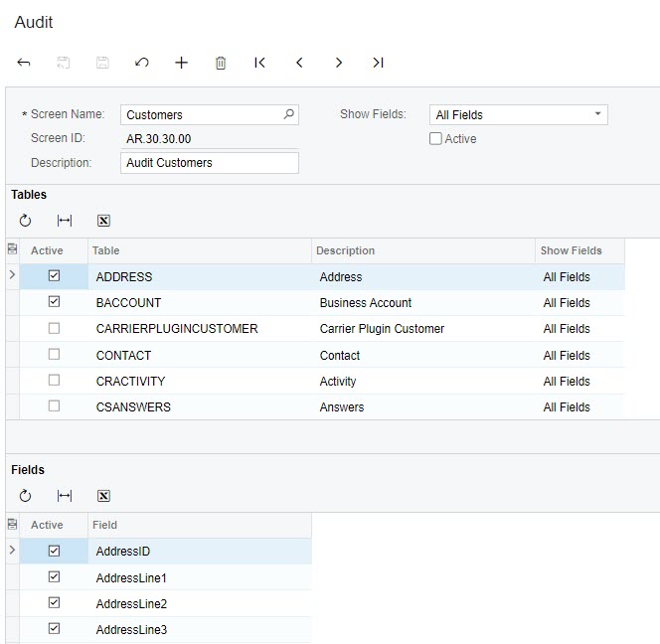Screen dimensions: 660x644
Task: Export Tables grid to Excel
Action: point(103,221)
